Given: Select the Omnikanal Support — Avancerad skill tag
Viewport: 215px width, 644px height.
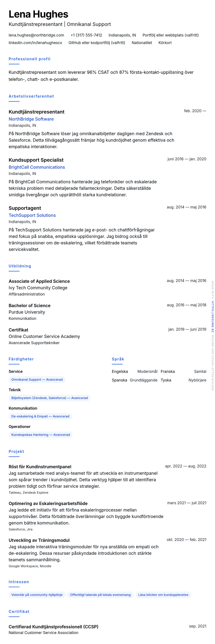Looking at the screenshot, I should tap(37, 379).
